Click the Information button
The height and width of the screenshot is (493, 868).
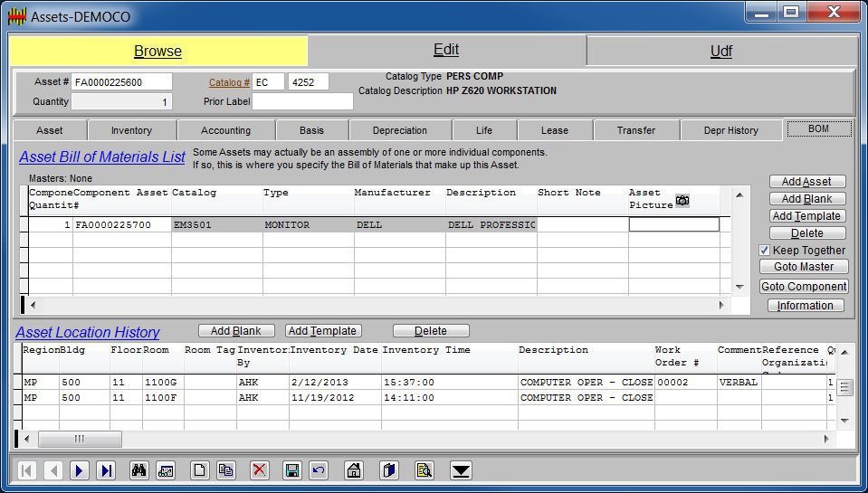806,306
